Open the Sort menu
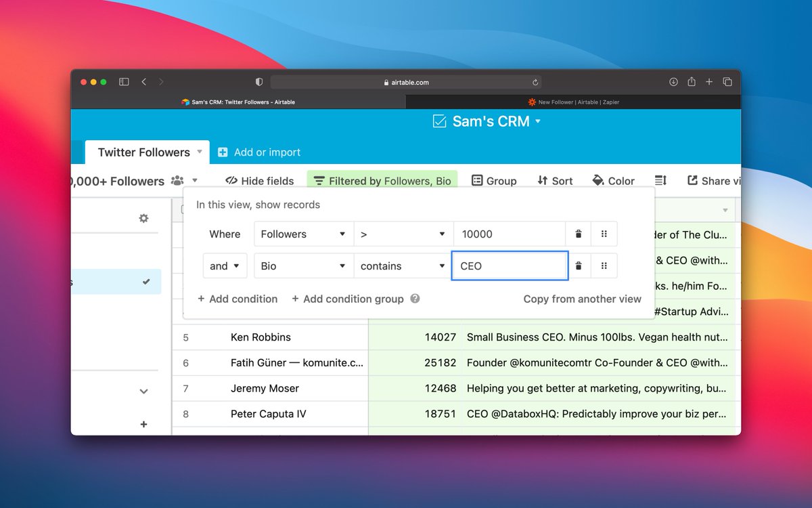The width and height of the screenshot is (812, 508). pos(555,181)
